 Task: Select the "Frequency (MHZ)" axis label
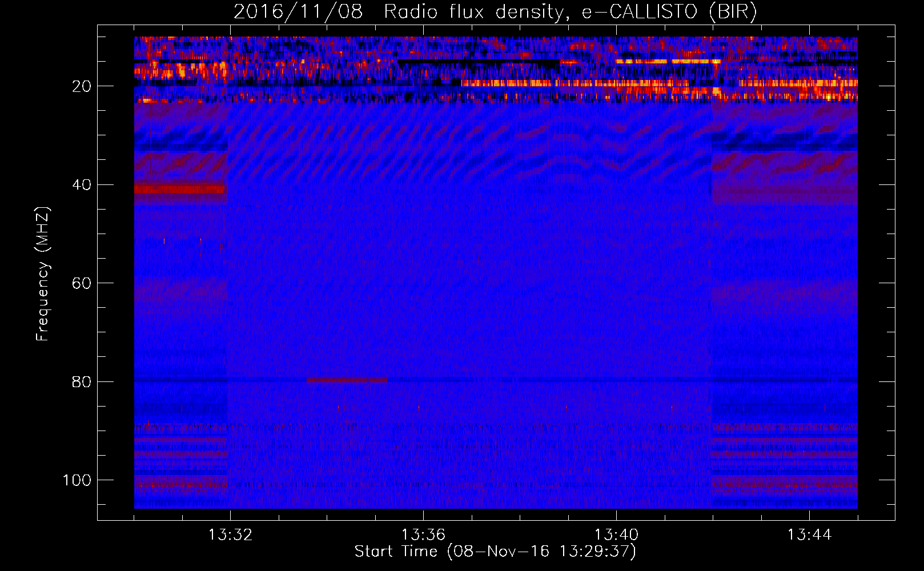(x=43, y=274)
